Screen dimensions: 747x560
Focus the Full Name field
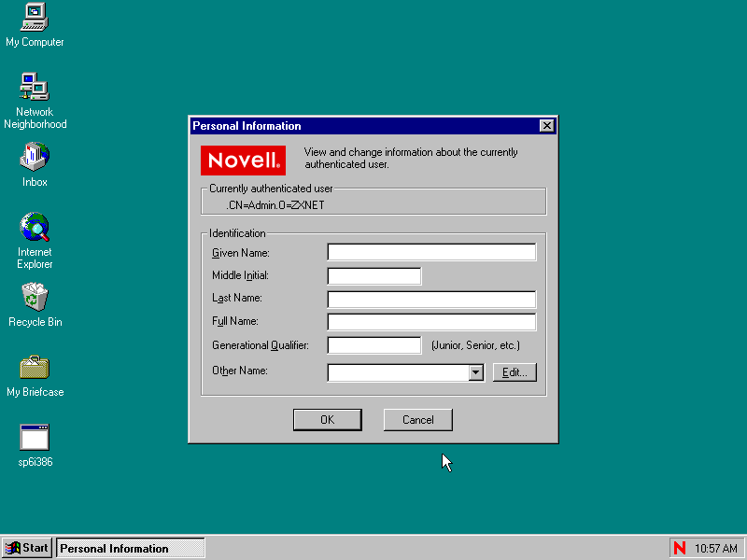coord(431,322)
